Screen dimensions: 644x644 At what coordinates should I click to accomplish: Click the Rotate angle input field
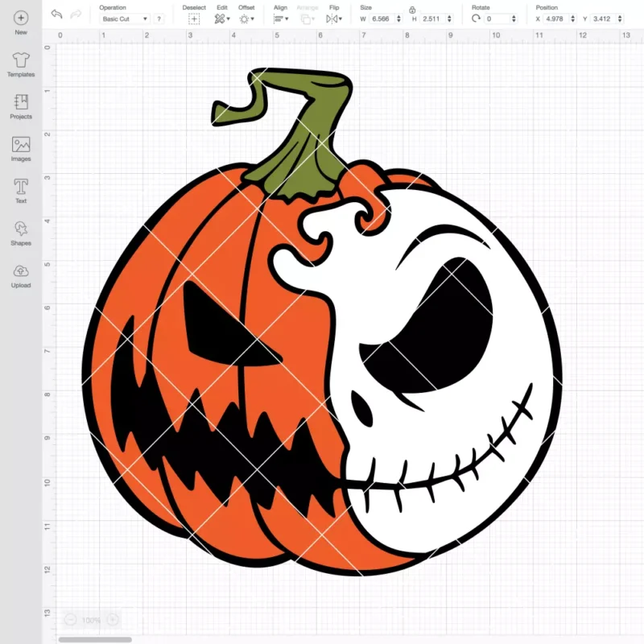[497, 19]
